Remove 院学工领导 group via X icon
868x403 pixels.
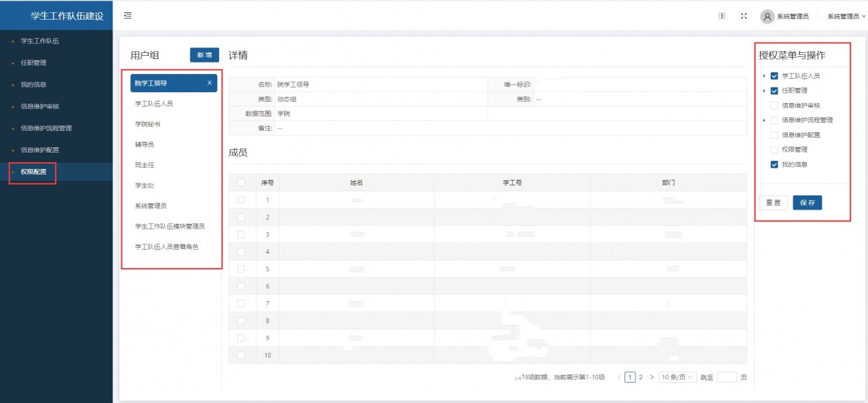(x=209, y=83)
